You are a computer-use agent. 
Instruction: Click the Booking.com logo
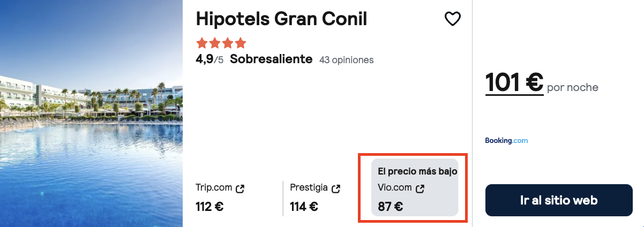click(x=506, y=141)
